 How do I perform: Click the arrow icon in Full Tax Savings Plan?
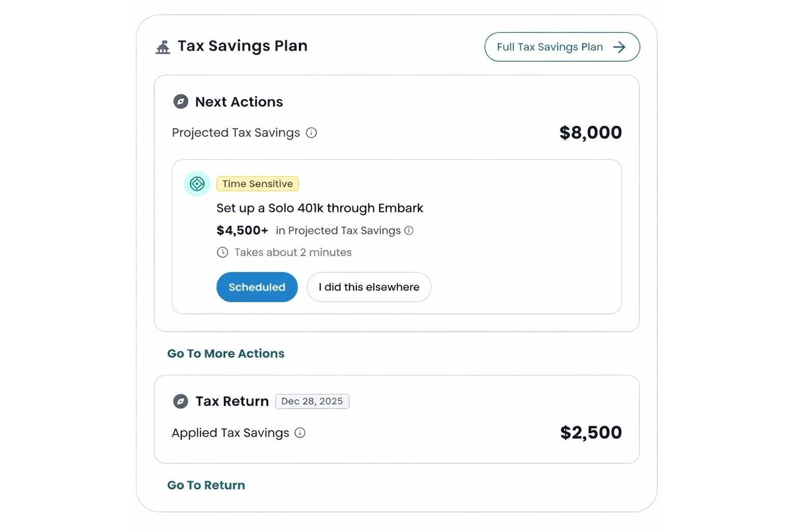click(620, 47)
